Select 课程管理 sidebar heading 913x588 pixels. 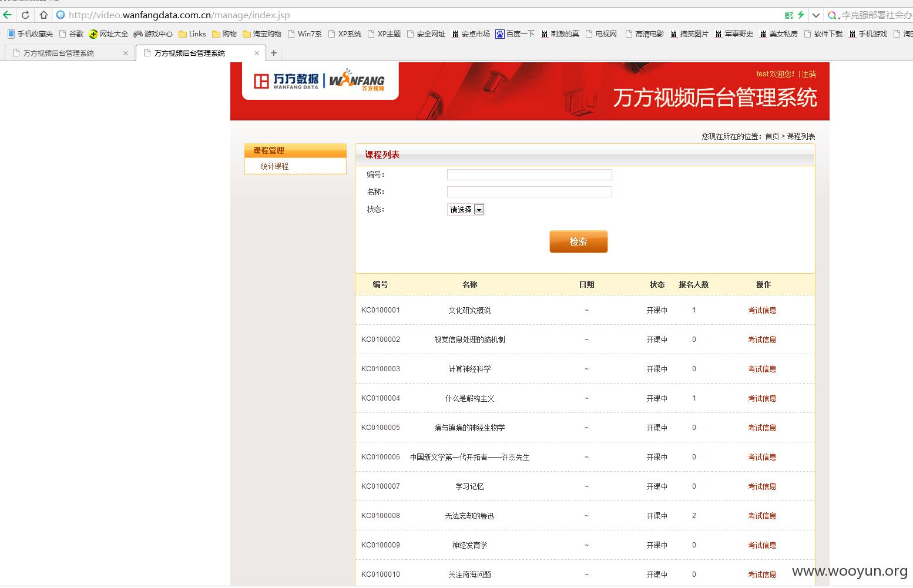(296, 150)
